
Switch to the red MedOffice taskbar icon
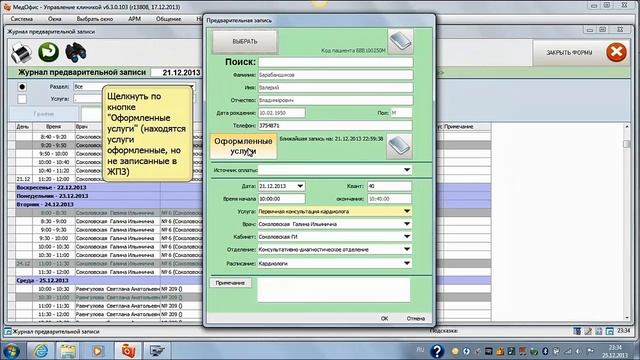click(x=128, y=351)
